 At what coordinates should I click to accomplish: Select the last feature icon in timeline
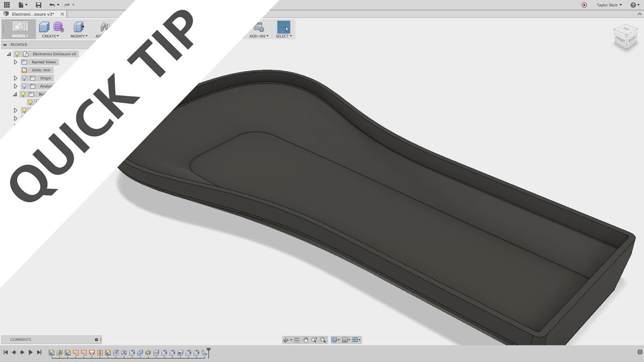click(x=204, y=353)
